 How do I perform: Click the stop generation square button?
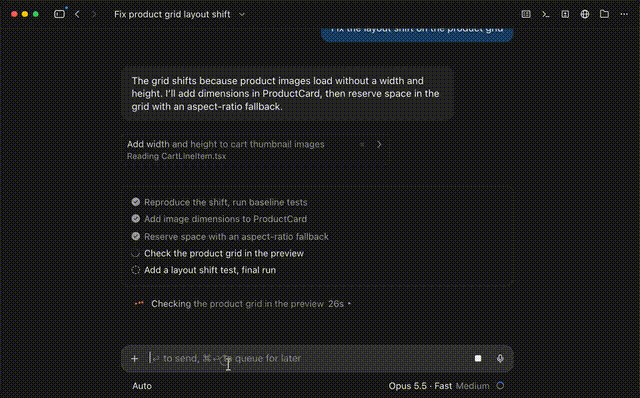[x=478, y=358]
